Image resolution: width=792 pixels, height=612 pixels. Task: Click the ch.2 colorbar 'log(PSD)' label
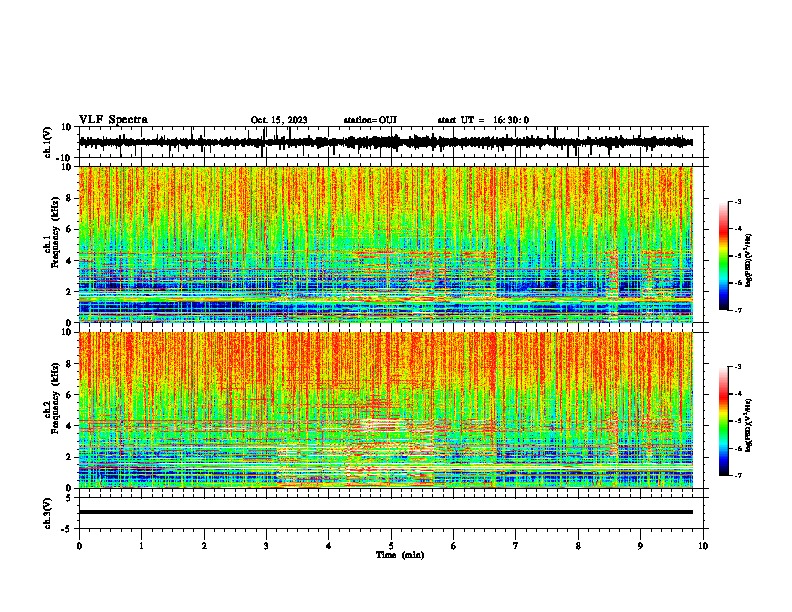pyautogui.click(x=748, y=426)
